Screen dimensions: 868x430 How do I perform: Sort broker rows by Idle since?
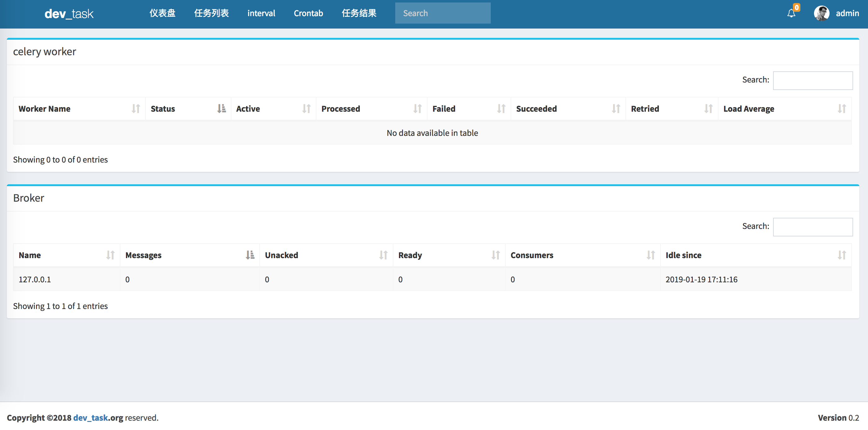842,255
